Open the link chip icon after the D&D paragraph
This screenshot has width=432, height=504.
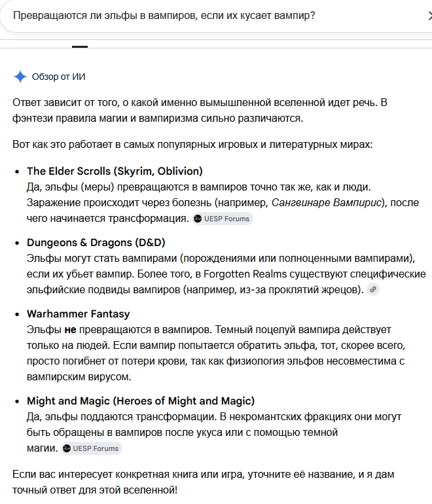(x=373, y=289)
